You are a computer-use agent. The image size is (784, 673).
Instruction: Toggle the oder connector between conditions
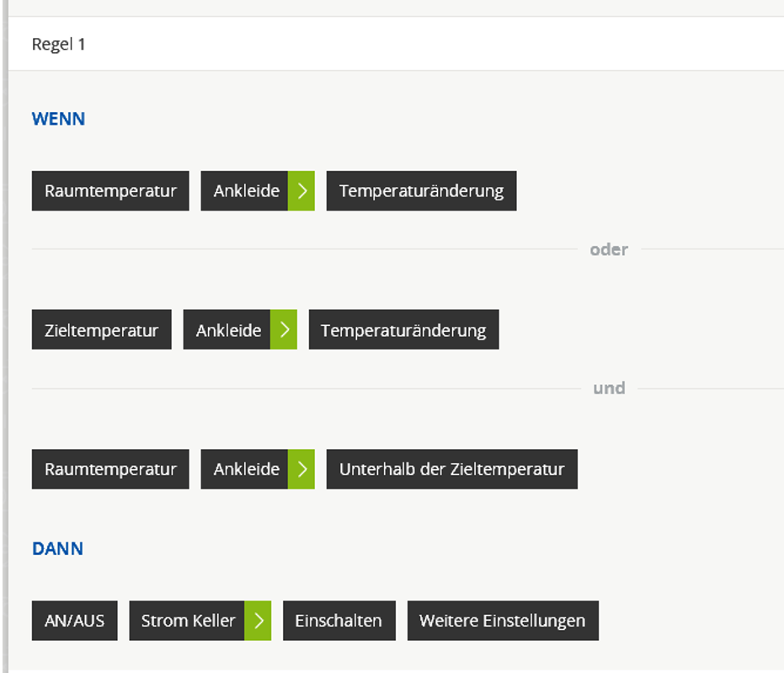(609, 249)
